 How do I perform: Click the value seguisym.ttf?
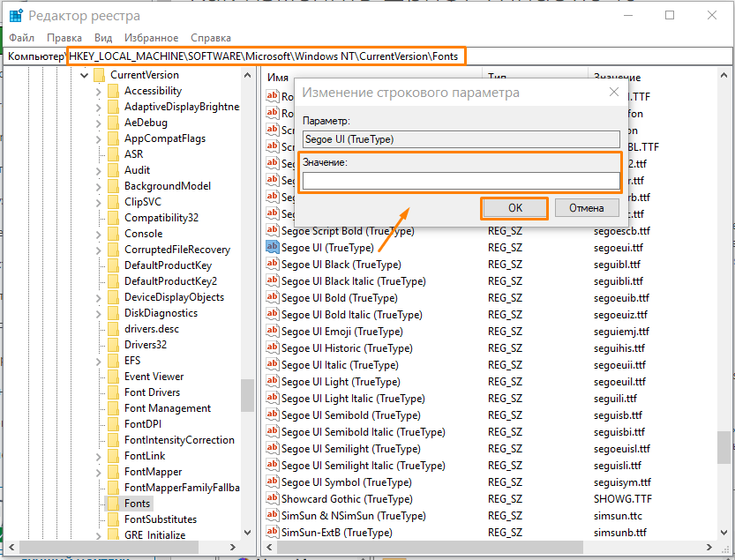(x=622, y=482)
